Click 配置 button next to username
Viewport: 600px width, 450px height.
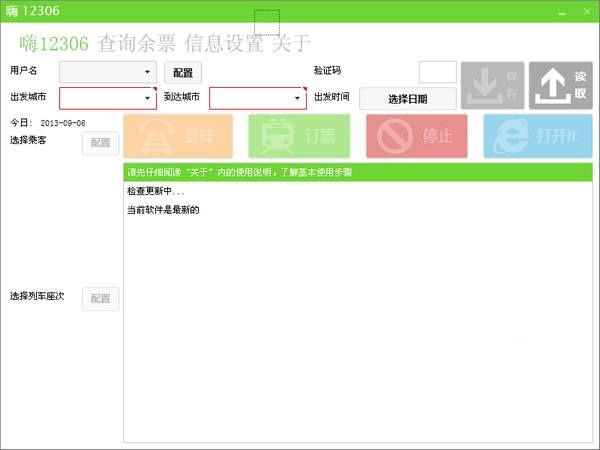pos(183,73)
